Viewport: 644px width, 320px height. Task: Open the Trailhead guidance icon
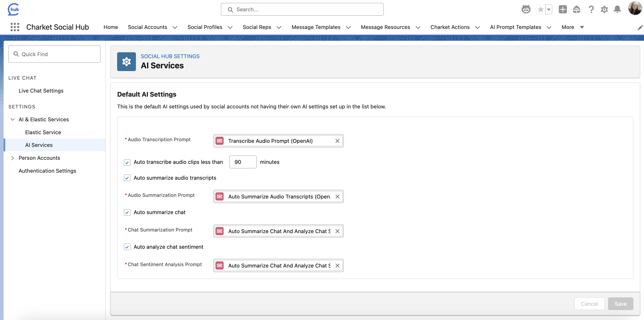tap(576, 10)
